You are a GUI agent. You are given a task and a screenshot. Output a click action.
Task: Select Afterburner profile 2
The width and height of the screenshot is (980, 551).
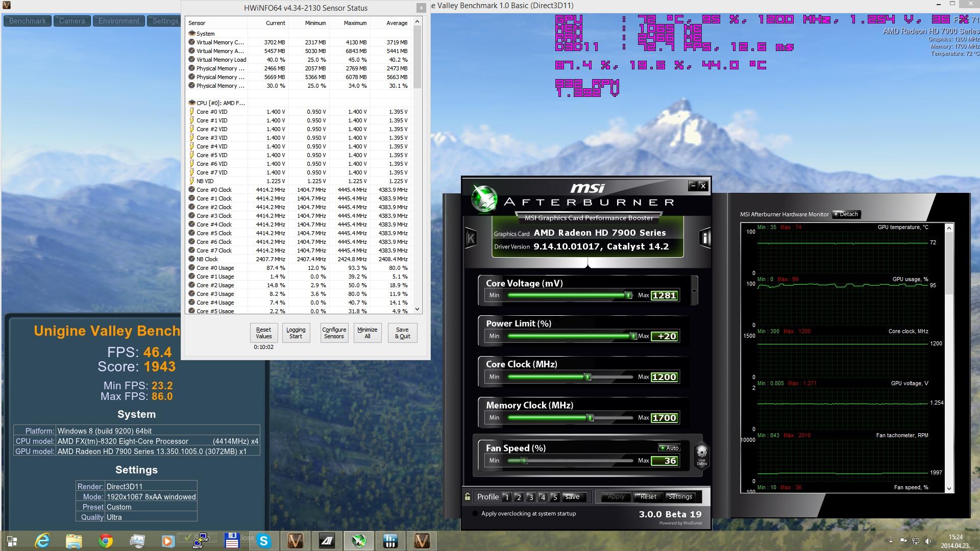[518, 497]
